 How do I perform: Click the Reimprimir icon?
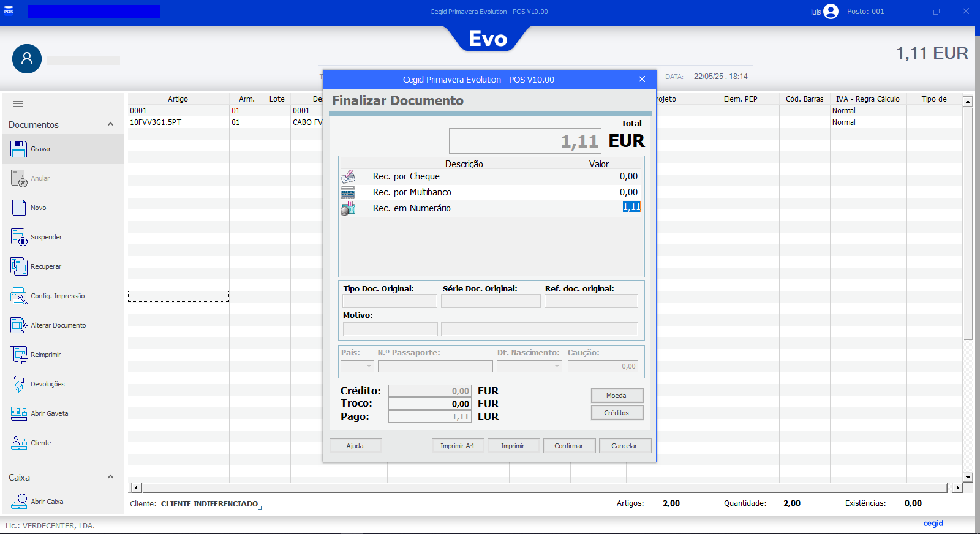point(19,355)
